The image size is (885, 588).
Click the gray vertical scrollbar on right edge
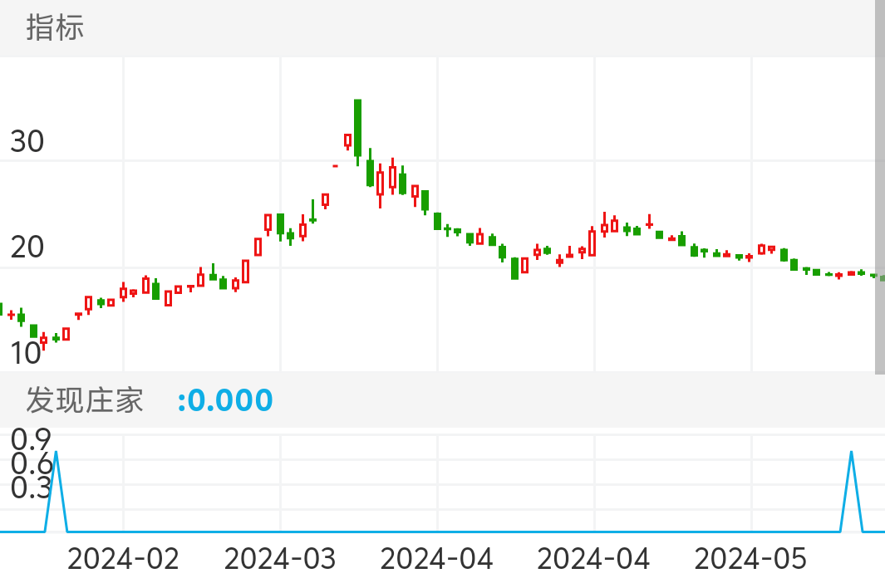(880, 186)
